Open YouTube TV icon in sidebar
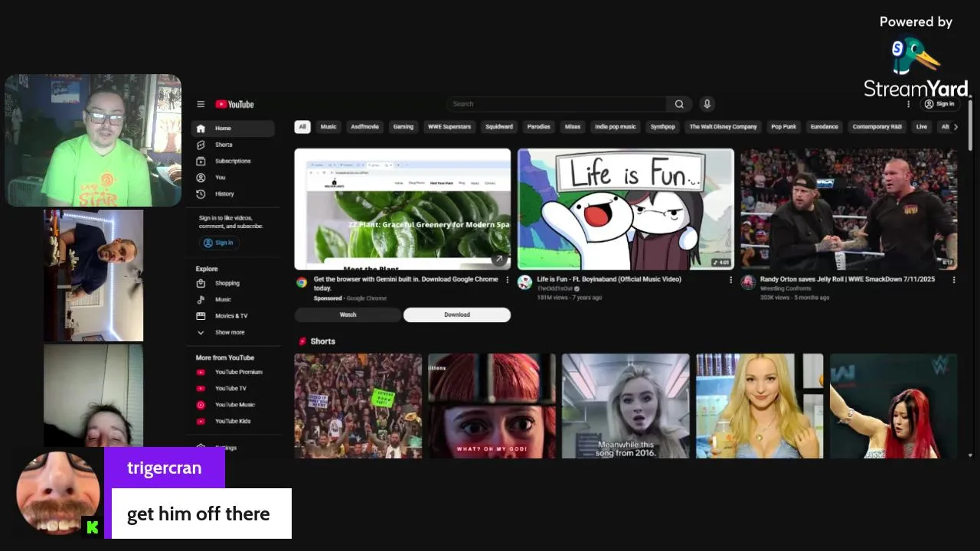 click(x=201, y=389)
